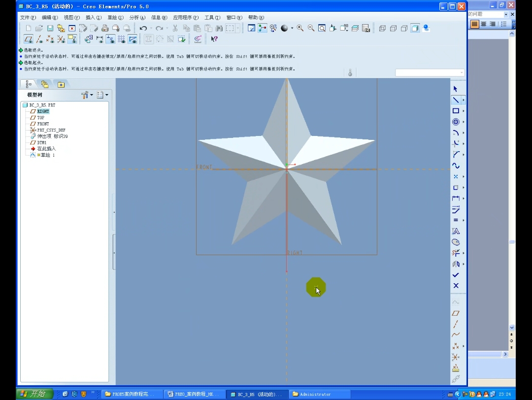Open the selection filter combo box

coord(430,72)
